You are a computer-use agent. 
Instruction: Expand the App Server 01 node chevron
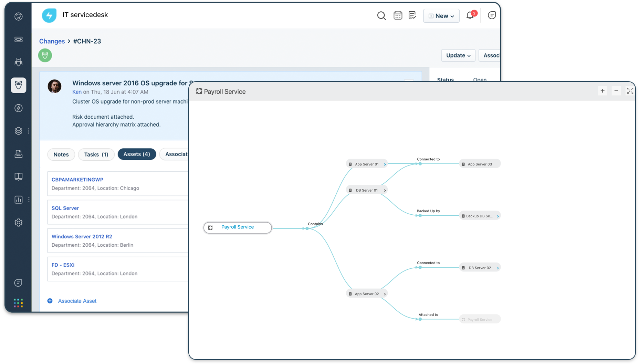pyautogui.click(x=385, y=164)
